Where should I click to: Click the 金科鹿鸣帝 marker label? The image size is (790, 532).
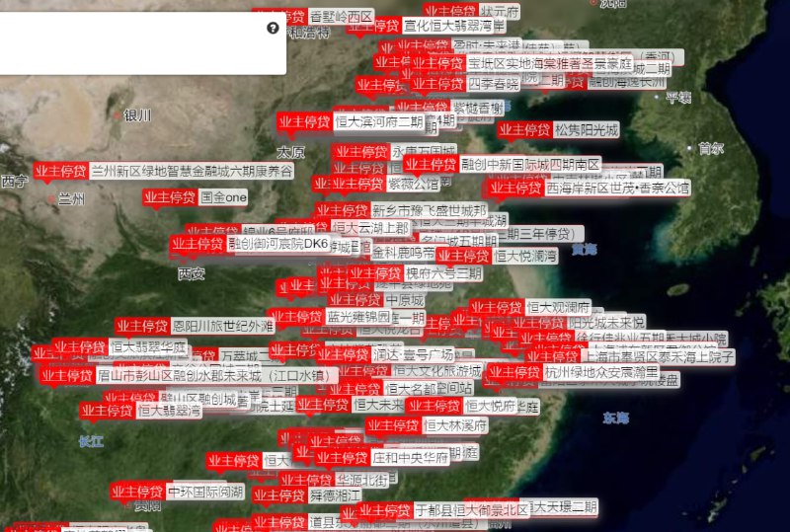pos(403,253)
